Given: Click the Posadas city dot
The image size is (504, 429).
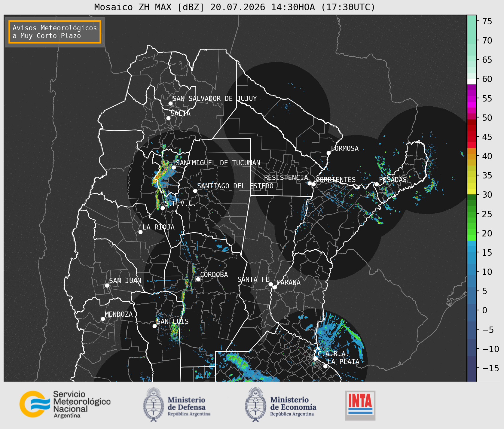Looking at the screenshot, I should (x=376, y=184).
